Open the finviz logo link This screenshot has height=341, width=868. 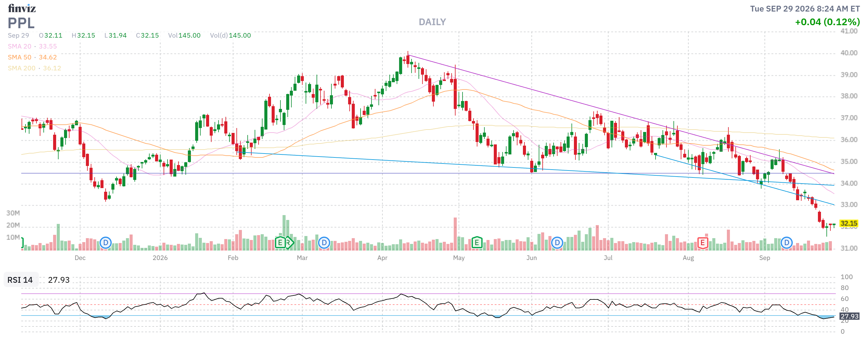click(22, 8)
